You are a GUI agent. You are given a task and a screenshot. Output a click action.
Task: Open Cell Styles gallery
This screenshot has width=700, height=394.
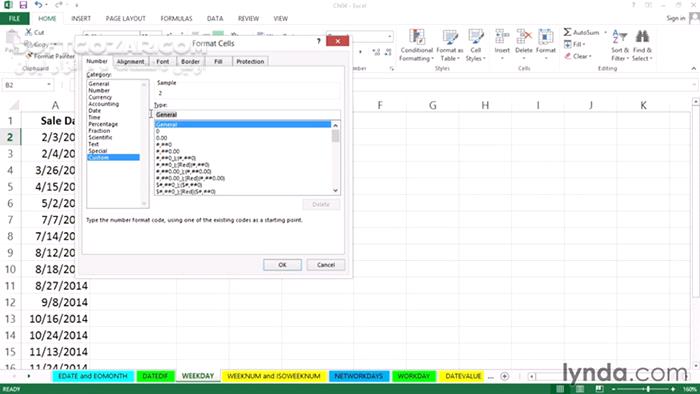(x=475, y=45)
